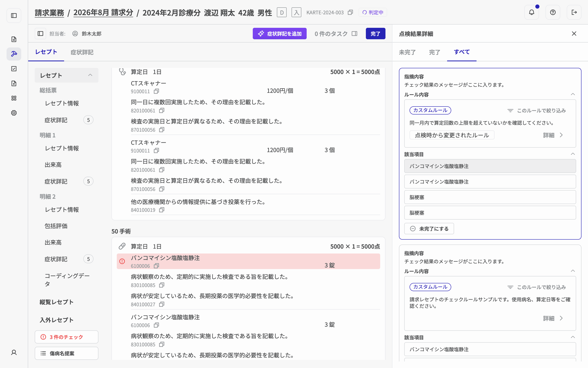This screenshot has width=588, height=368.
Task: Select the レセプト tab
Action: (46, 52)
